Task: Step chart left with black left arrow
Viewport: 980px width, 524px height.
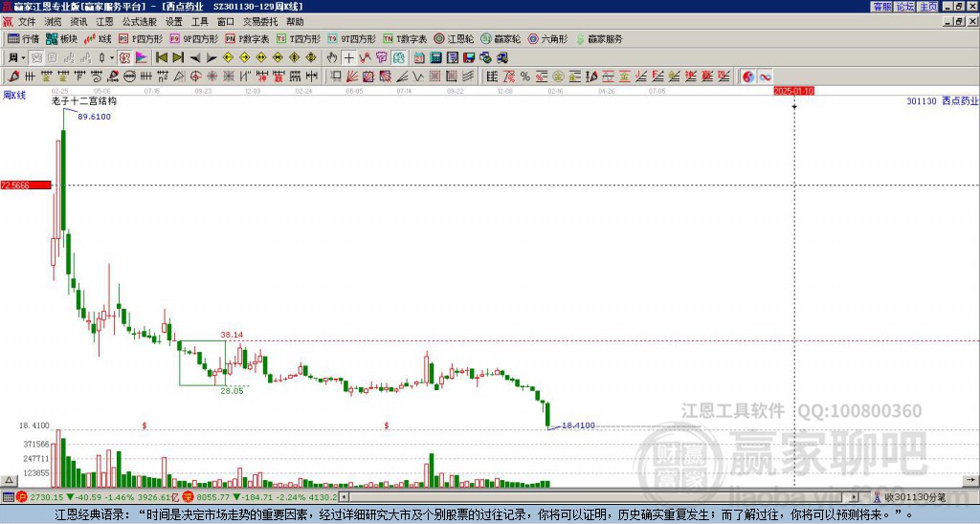Action: 195,57
